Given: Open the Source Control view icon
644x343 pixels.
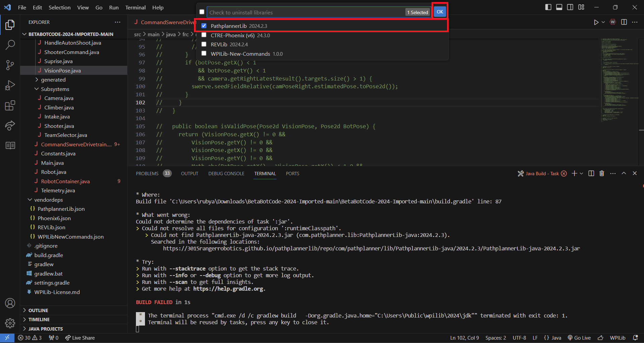Looking at the screenshot, I should coord(10,65).
